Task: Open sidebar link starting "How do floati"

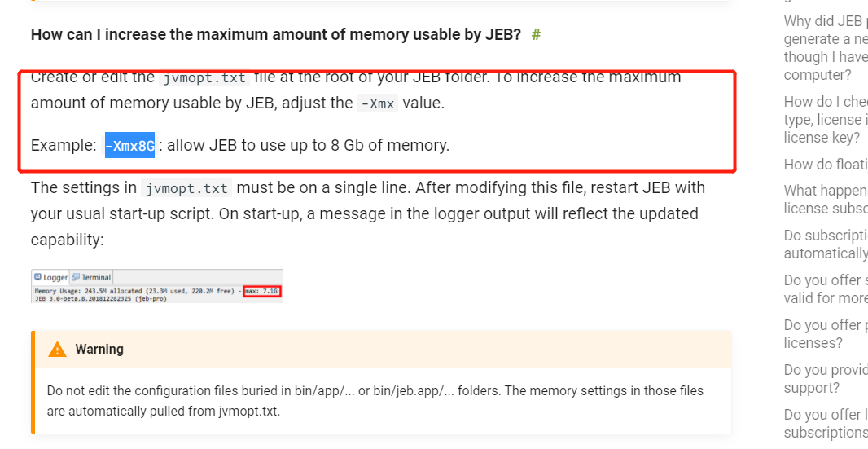Action: (x=826, y=164)
